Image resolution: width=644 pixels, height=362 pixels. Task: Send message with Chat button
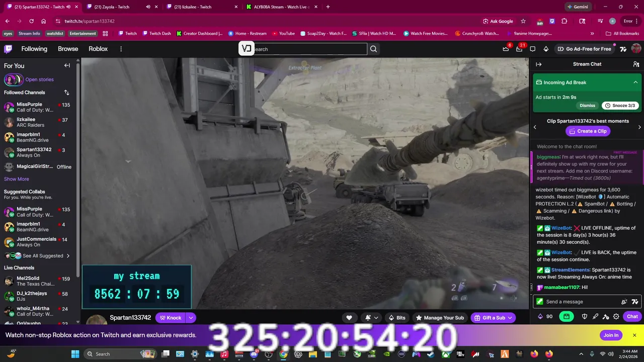click(632, 316)
